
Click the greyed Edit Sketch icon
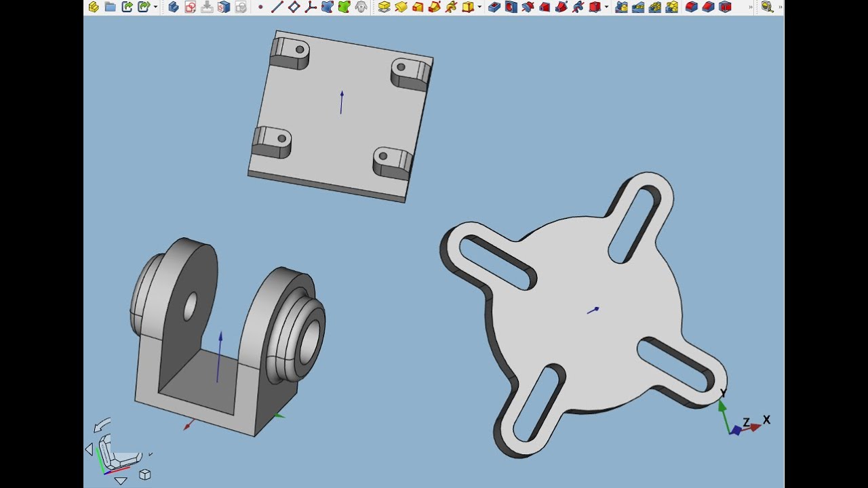point(208,7)
